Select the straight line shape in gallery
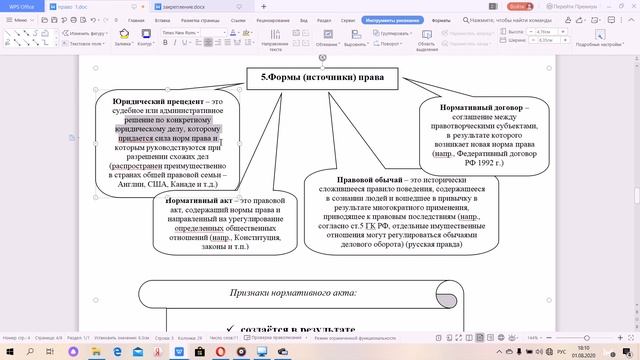The image size is (640, 360). click(8, 33)
